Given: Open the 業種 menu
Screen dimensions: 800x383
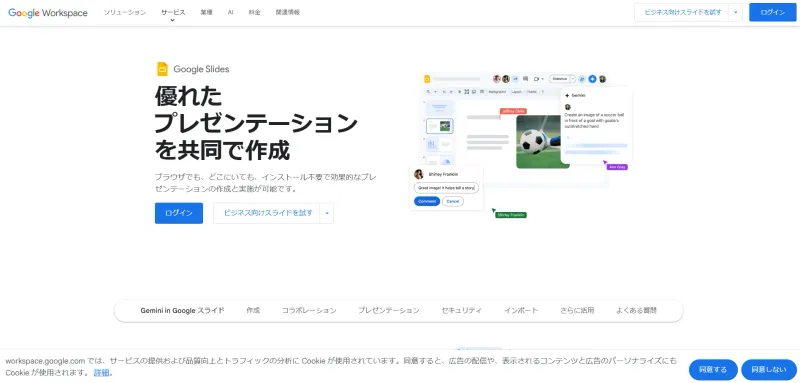Looking at the screenshot, I should point(207,12).
